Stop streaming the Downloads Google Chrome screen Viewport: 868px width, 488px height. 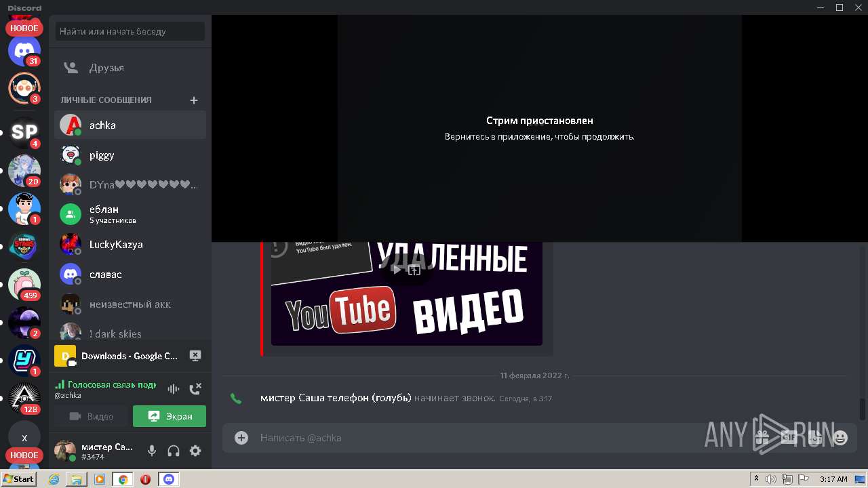click(x=195, y=355)
